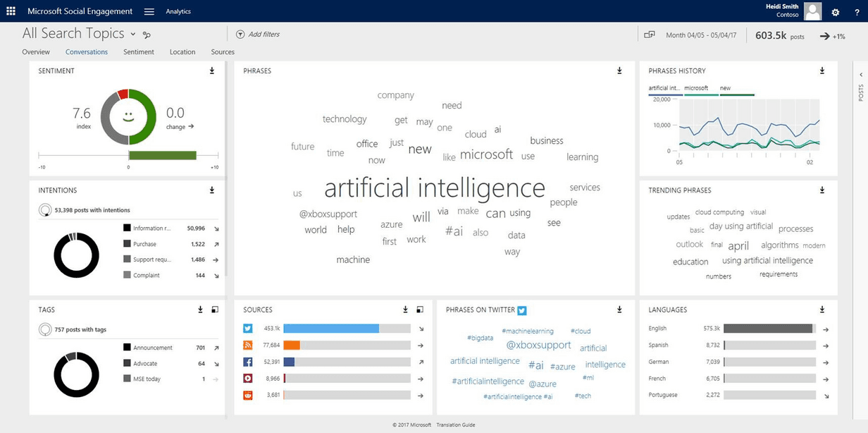Open the hamburger navigation menu

coord(149,11)
